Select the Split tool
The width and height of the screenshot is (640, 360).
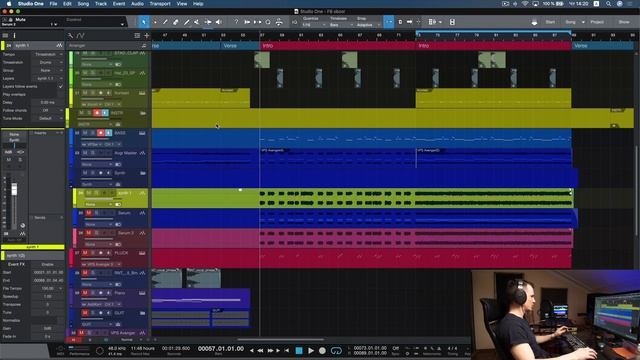coord(165,22)
